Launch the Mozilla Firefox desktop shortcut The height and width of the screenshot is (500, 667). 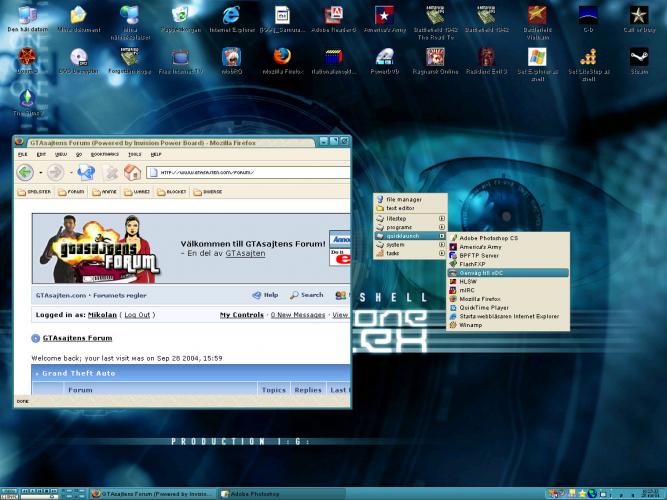click(284, 57)
